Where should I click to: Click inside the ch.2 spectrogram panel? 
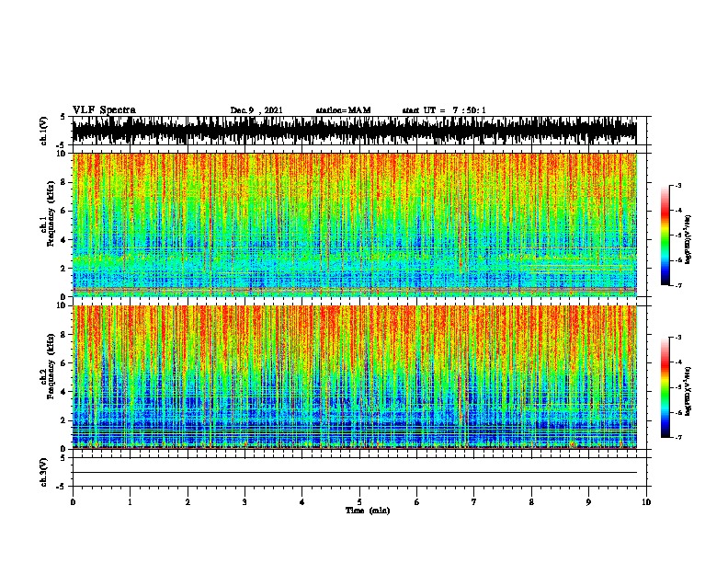click(355, 377)
